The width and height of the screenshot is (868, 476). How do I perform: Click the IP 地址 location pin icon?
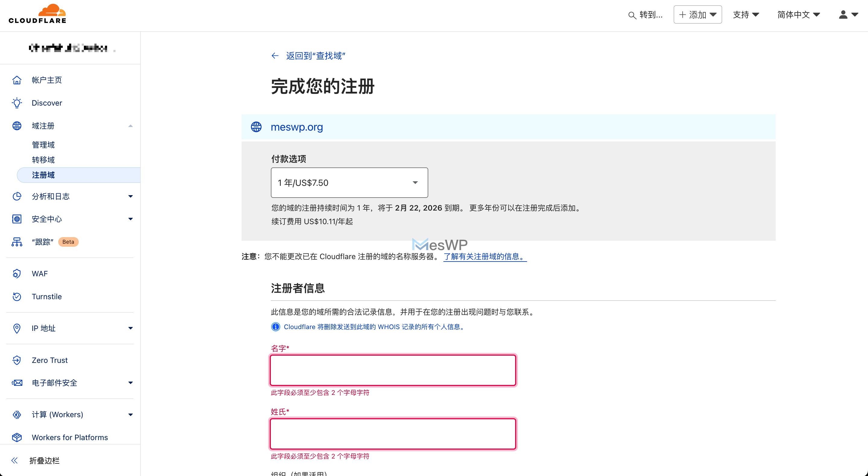[17, 328]
